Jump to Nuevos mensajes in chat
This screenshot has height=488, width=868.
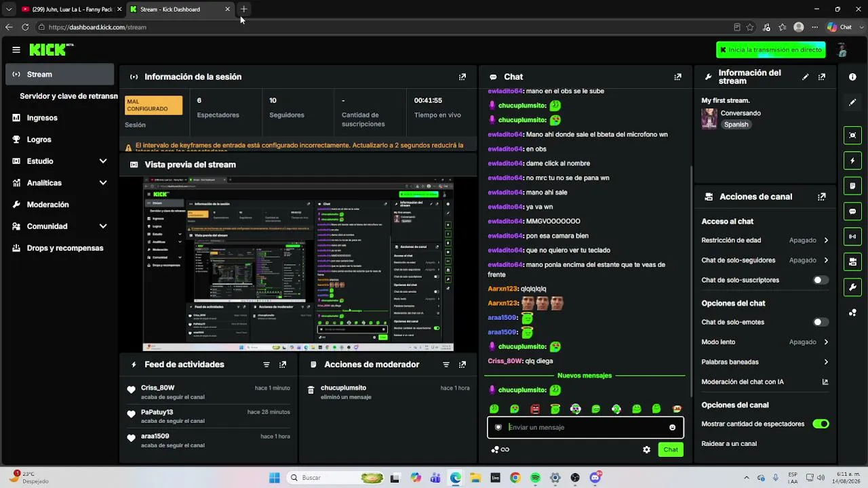click(585, 375)
